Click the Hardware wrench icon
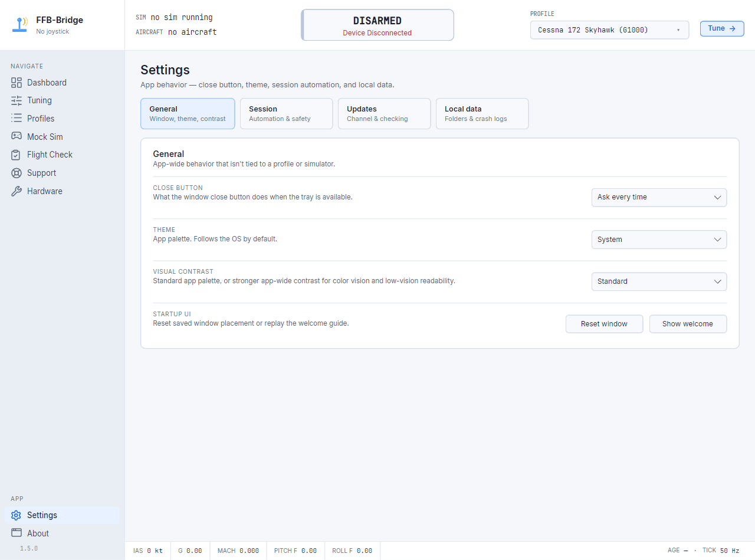The image size is (755, 560). click(17, 191)
